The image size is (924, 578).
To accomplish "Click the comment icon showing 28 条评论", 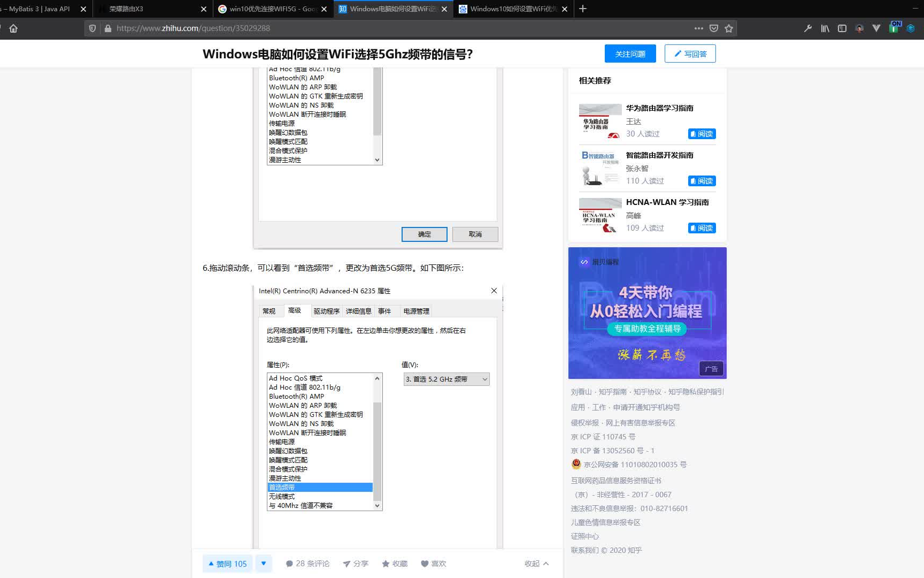I will click(289, 563).
